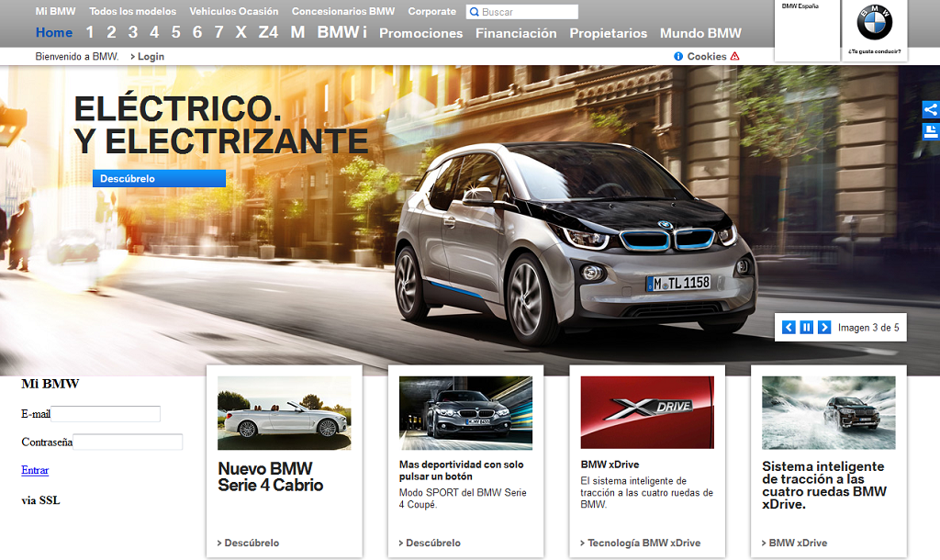Click Nuevo BMW Serie 4 Cabrio heading
This screenshot has height=560, width=940.
(271, 476)
